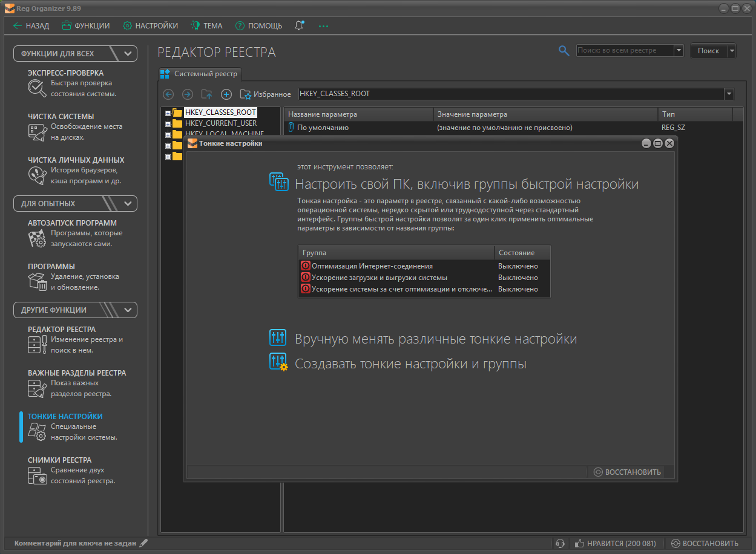Image resolution: width=756 pixels, height=554 pixels.
Task: Click the Поиск search button
Action: pyautogui.click(x=708, y=51)
